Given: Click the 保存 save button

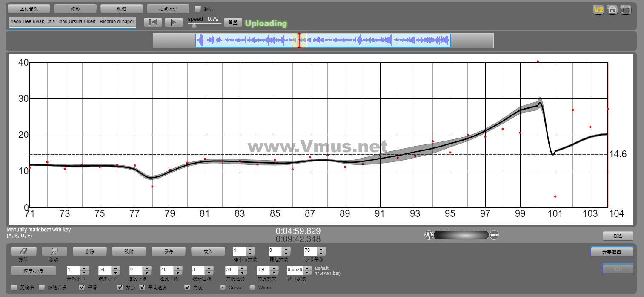Looking at the screenshot, I should [169, 251].
